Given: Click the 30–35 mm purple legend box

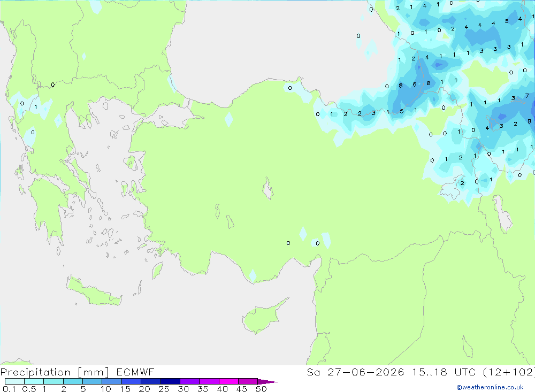Looking at the screenshot, I should click(190, 381).
